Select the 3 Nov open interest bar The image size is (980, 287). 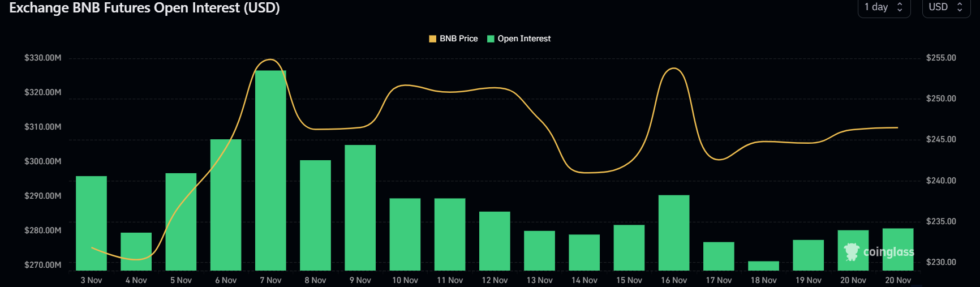[91, 223]
